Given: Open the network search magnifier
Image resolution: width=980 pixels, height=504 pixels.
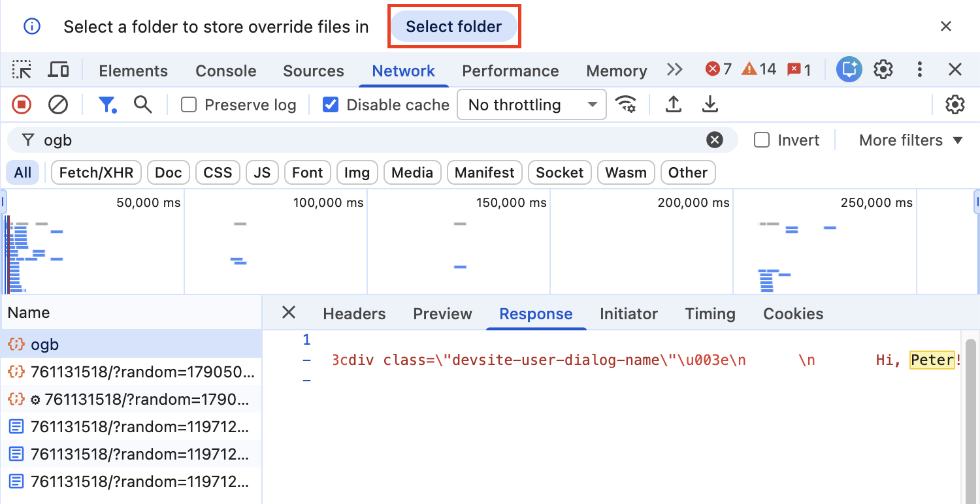Looking at the screenshot, I should 143,104.
